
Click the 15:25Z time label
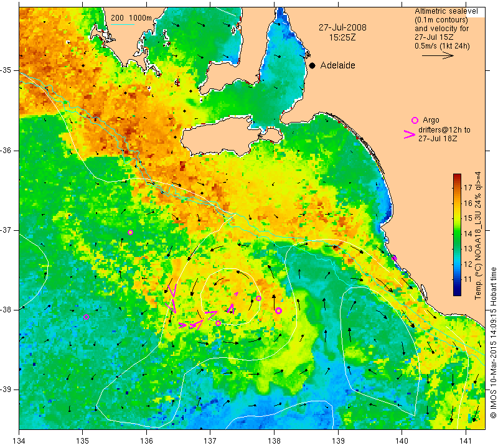342,37
